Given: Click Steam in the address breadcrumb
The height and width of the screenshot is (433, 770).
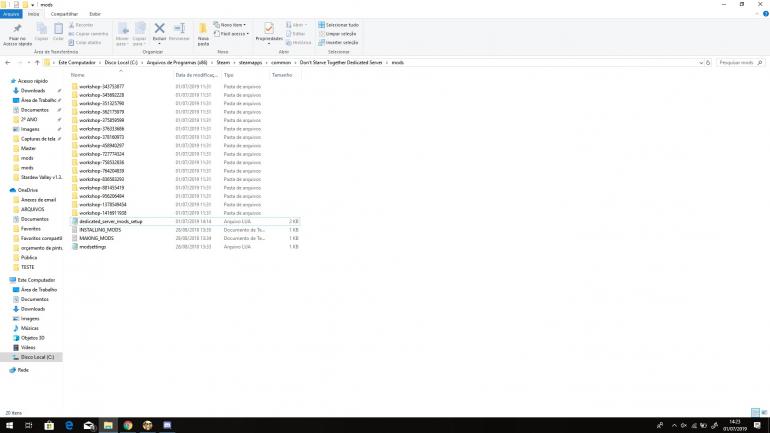Looking at the screenshot, I should click(223, 63).
